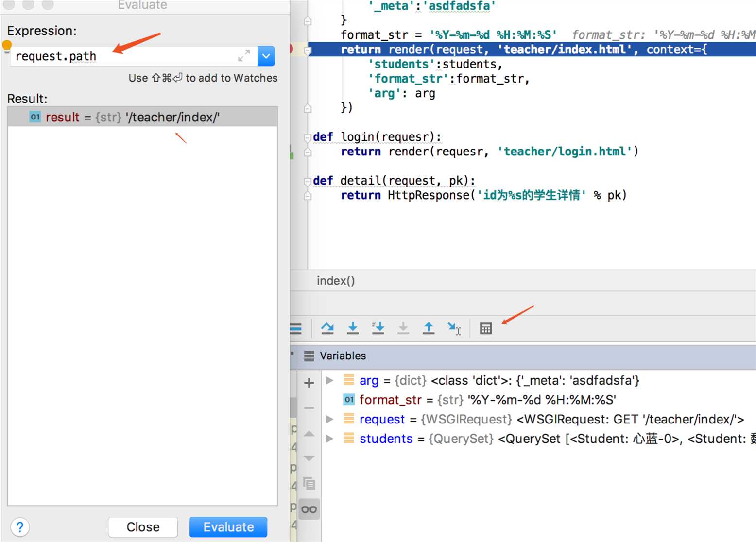Collapse the def detail function fold marker
The width and height of the screenshot is (756, 542).
point(307,181)
